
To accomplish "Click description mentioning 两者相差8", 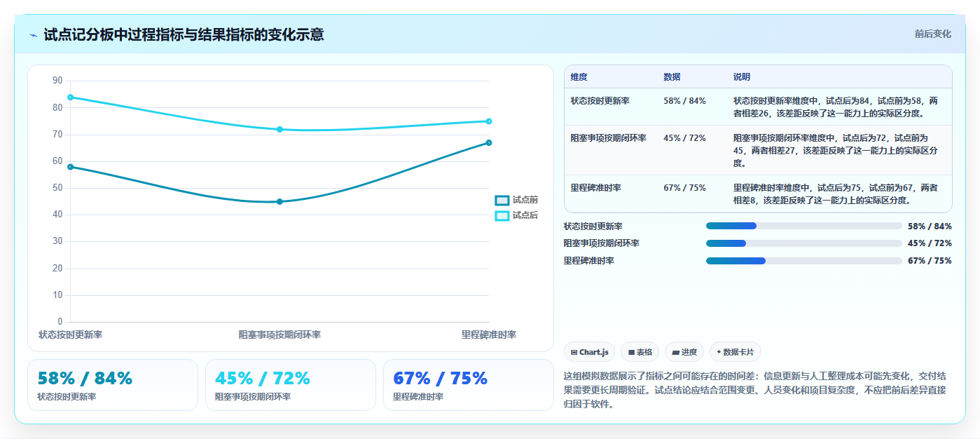I will pos(836,194).
